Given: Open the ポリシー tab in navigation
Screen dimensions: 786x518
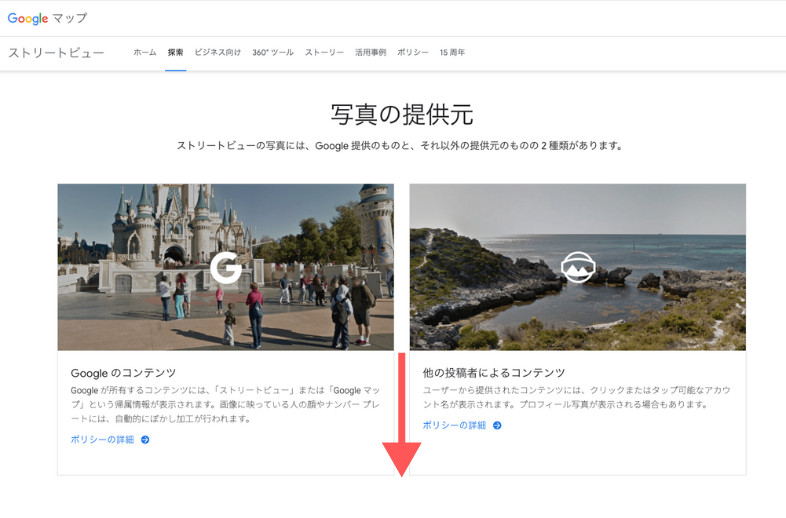Looking at the screenshot, I should point(412,52).
